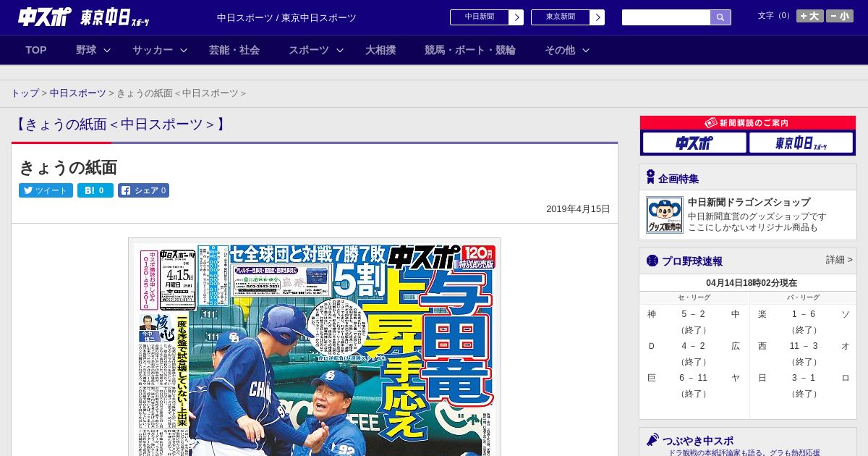The height and width of the screenshot is (456, 868).
Task: Open the 野球 menu
Action: (x=86, y=50)
